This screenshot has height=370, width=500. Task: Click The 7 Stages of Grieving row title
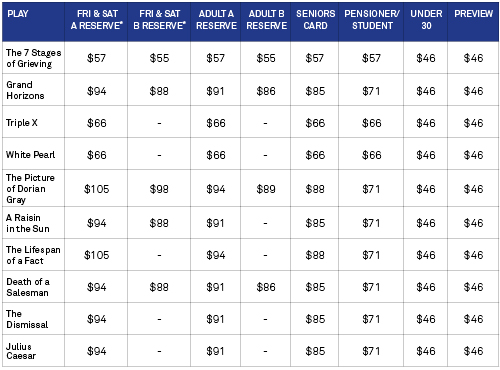point(33,58)
